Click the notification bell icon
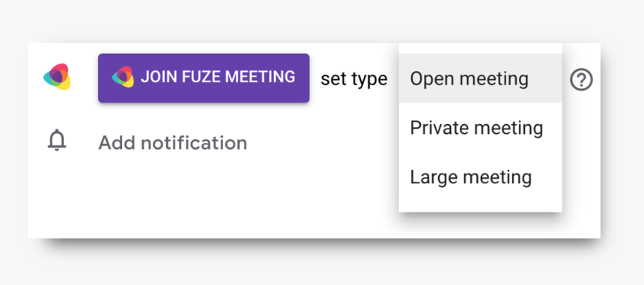This screenshot has height=285, width=644. click(57, 140)
